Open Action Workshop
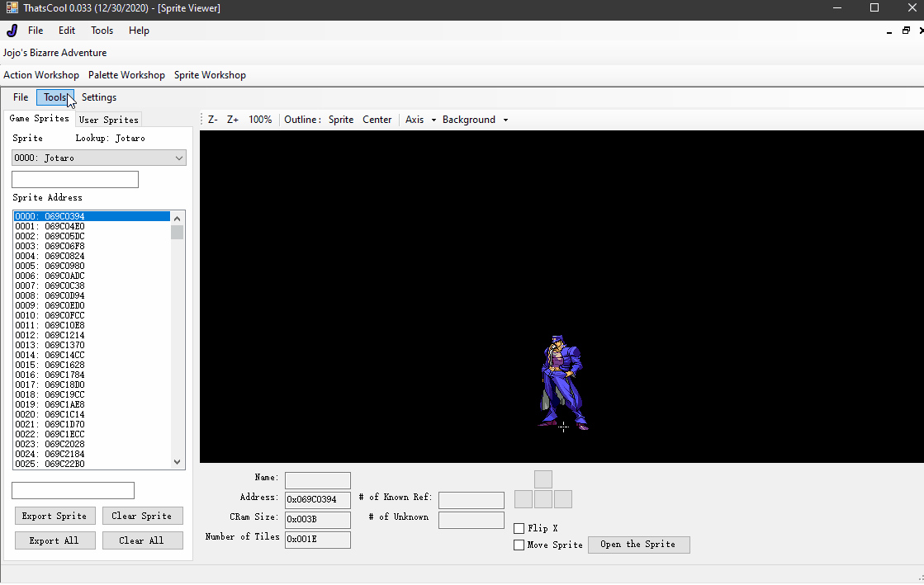 [41, 75]
